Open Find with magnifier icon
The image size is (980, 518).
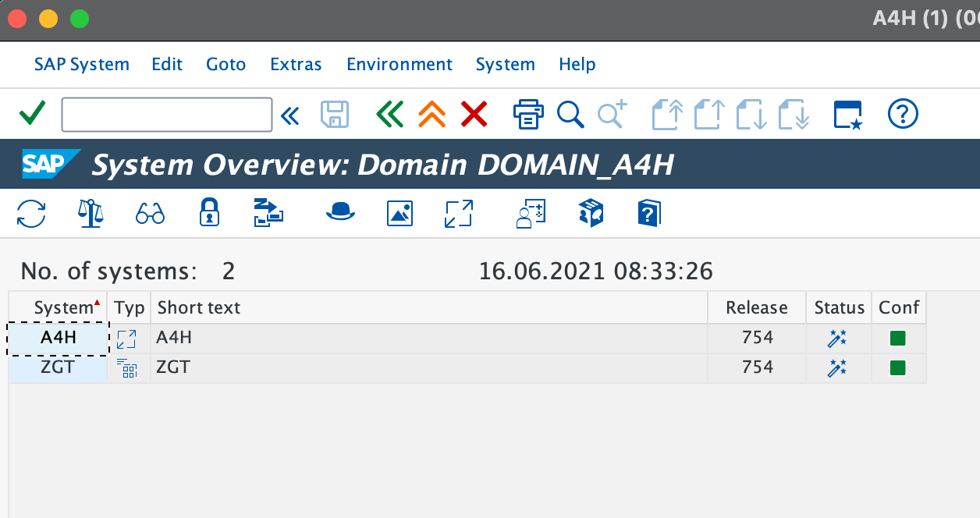click(570, 115)
